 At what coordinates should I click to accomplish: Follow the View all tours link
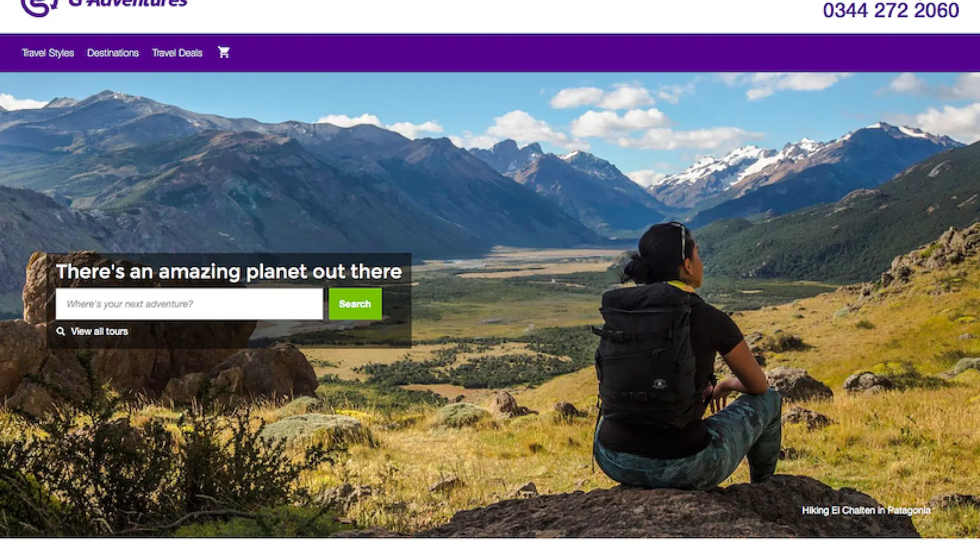99,331
